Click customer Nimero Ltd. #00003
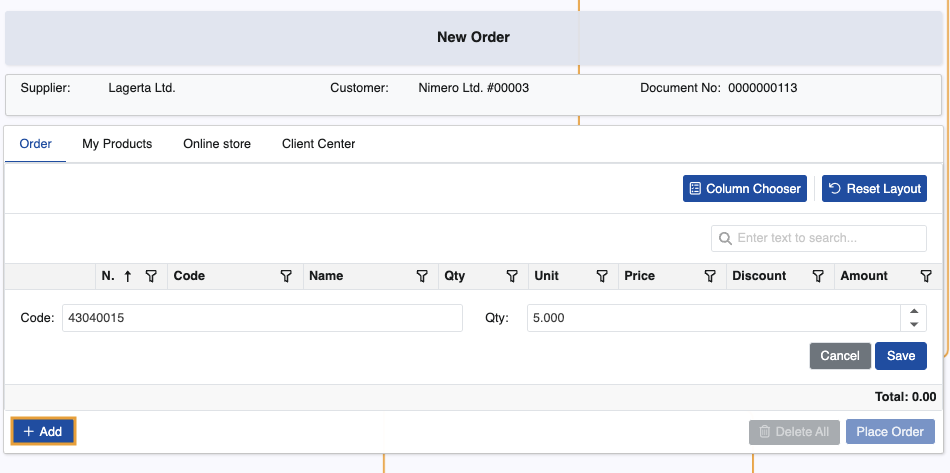This screenshot has height=473, width=950. pyautogui.click(x=474, y=88)
